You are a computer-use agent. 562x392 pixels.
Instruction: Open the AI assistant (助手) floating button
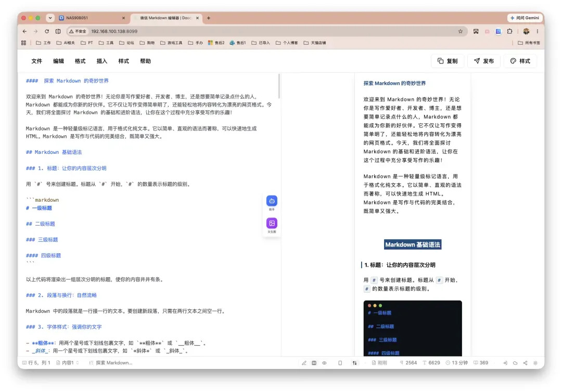tap(272, 201)
